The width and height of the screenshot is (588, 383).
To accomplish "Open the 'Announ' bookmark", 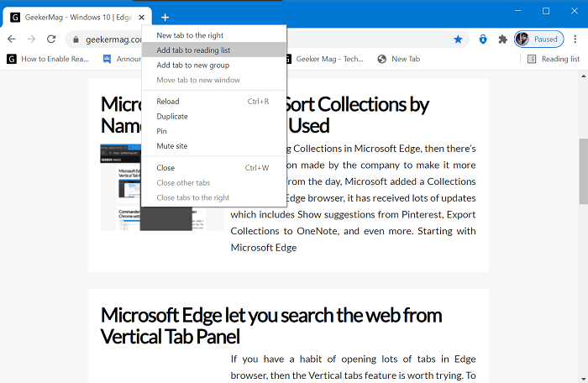I will click(123, 59).
